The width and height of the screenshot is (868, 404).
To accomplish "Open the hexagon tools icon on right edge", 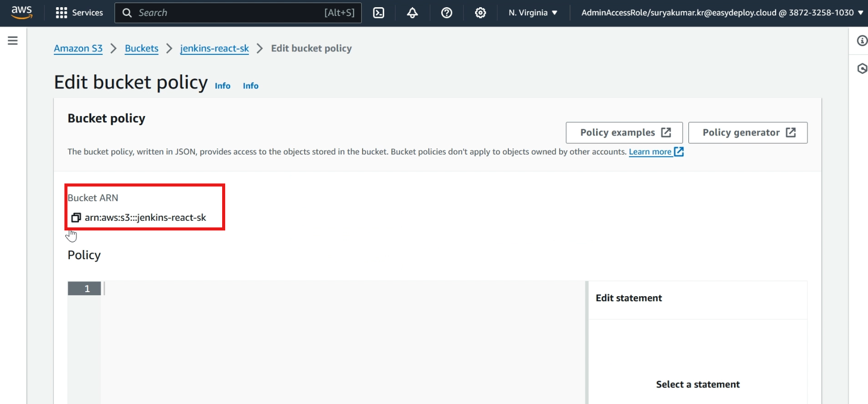I will (862, 68).
